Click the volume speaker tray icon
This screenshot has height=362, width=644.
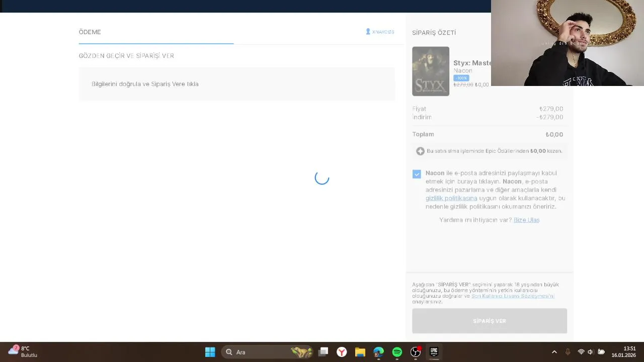pos(591,352)
